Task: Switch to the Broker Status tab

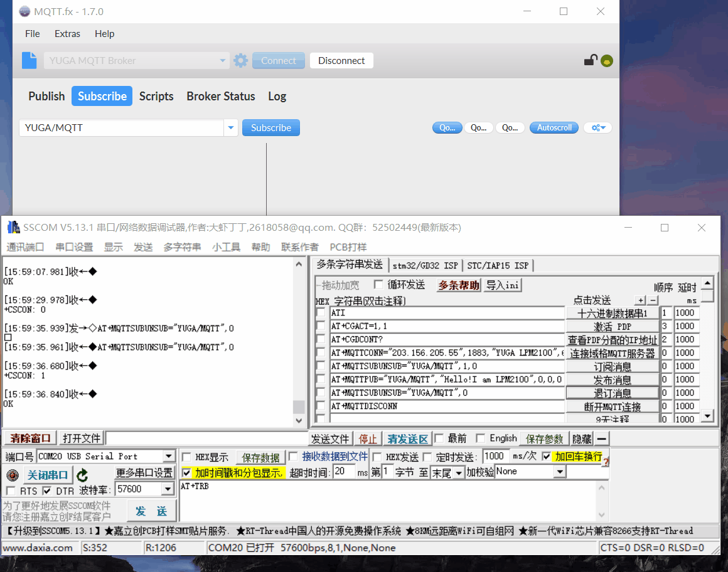Action: click(x=221, y=96)
